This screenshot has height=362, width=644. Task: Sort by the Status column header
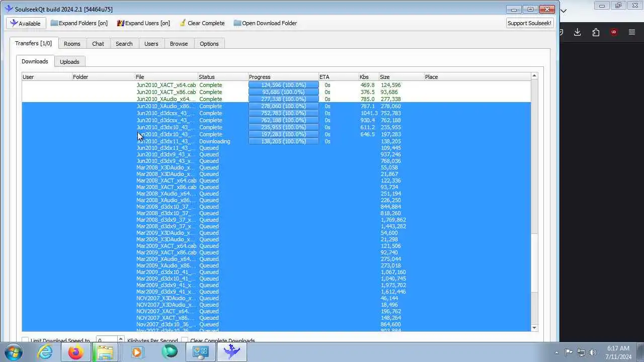pyautogui.click(x=223, y=77)
